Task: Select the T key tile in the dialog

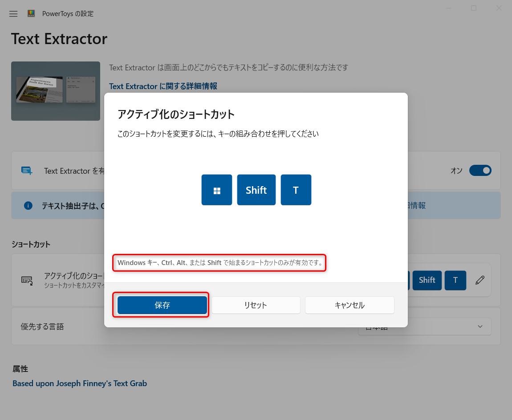Action: coord(296,190)
